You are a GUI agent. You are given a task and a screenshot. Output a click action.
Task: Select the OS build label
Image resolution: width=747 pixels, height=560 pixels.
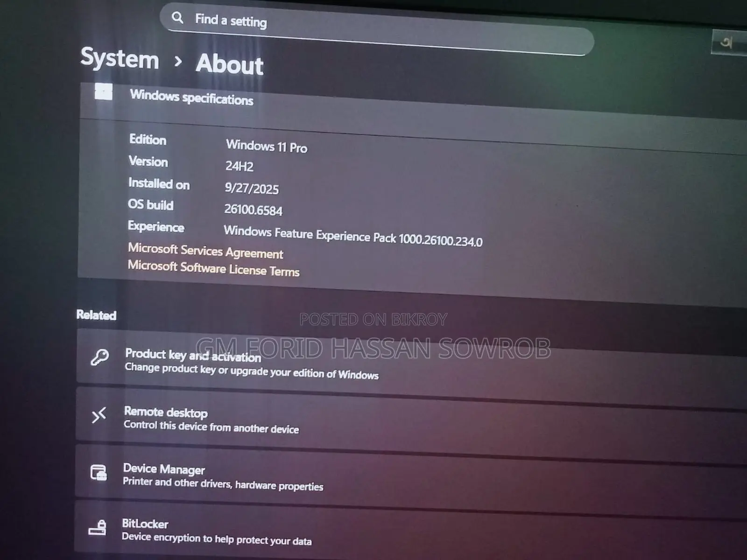tap(150, 205)
